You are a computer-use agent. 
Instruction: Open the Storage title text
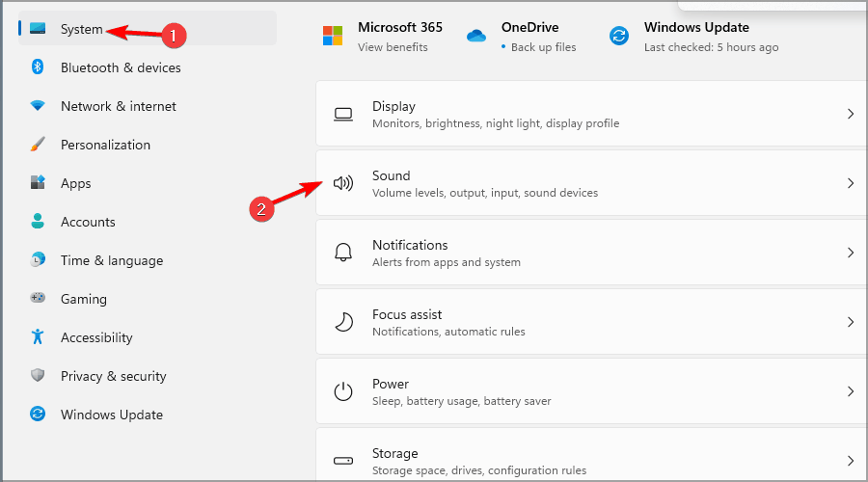coord(394,453)
